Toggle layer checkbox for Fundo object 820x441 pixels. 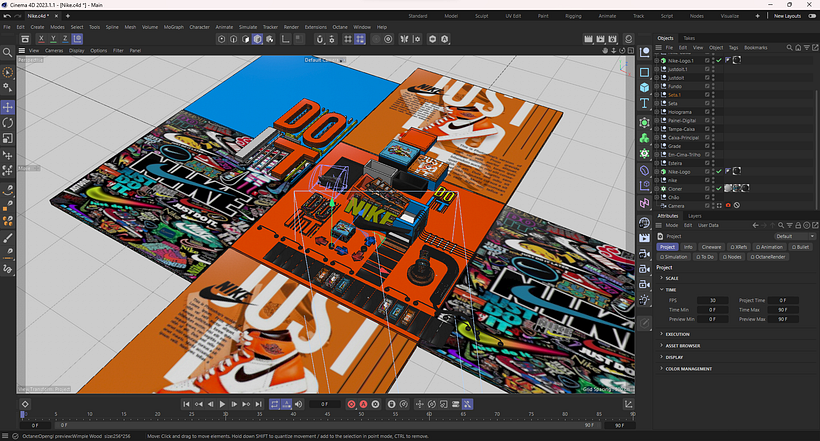click(708, 86)
